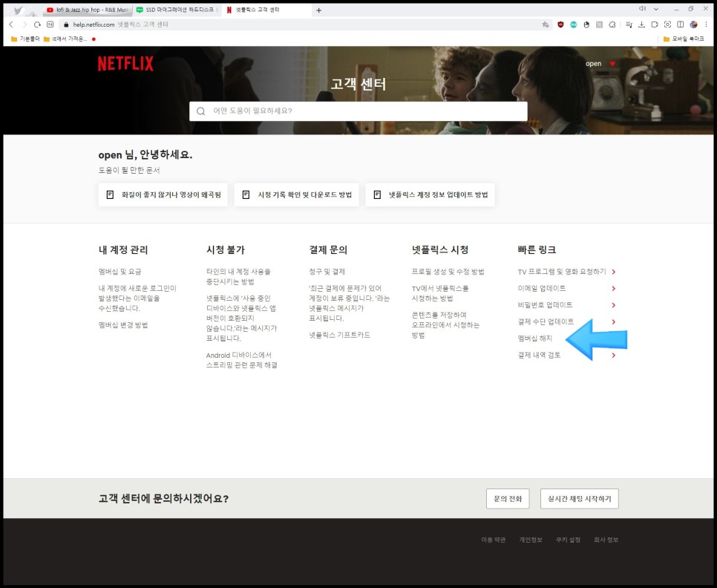Open the uBlock Origin shield extension
Image resolution: width=717 pixels, height=588 pixels.
pyautogui.click(x=560, y=24)
